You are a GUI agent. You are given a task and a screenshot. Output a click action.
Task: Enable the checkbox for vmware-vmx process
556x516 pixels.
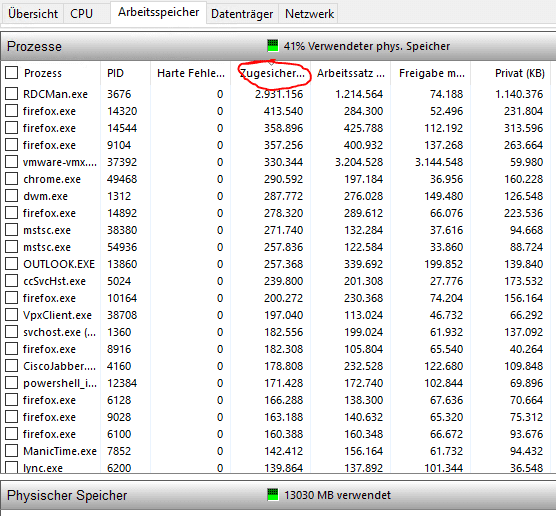12,162
